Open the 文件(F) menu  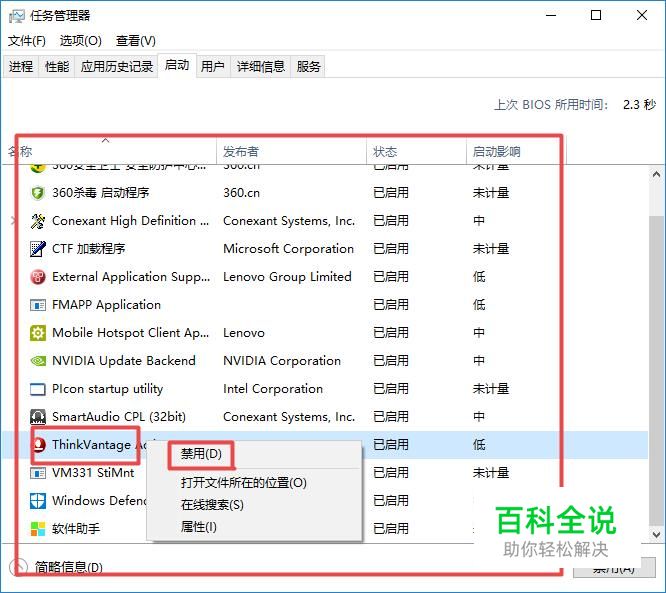[x=27, y=41]
